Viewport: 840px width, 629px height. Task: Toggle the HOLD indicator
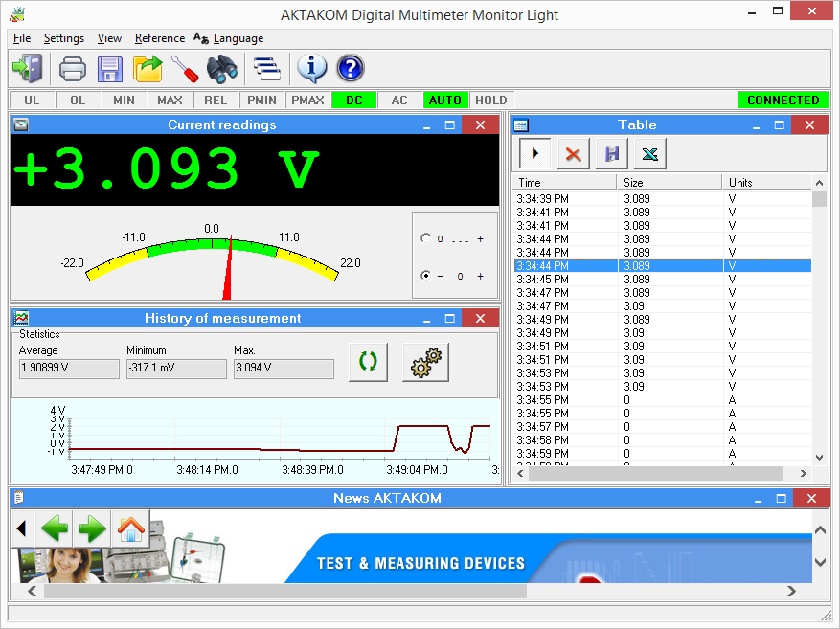pos(491,101)
